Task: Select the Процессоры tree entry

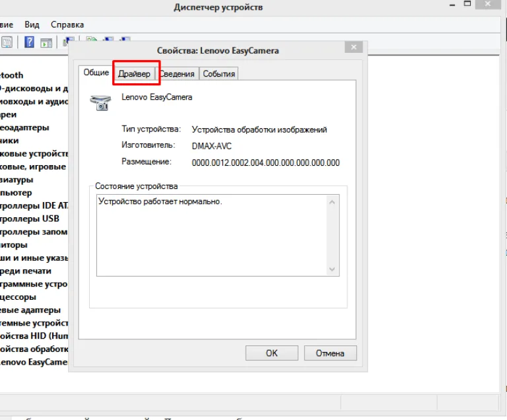Action: click(18, 297)
